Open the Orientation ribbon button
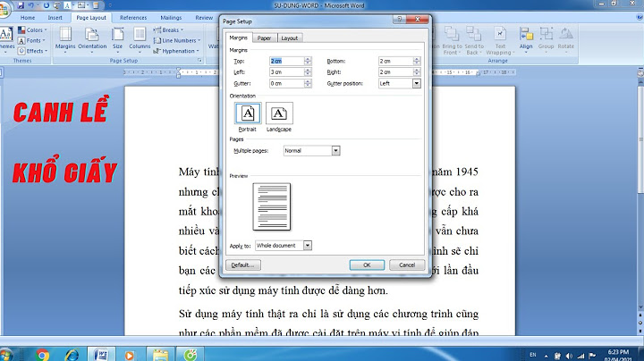 (92, 38)
